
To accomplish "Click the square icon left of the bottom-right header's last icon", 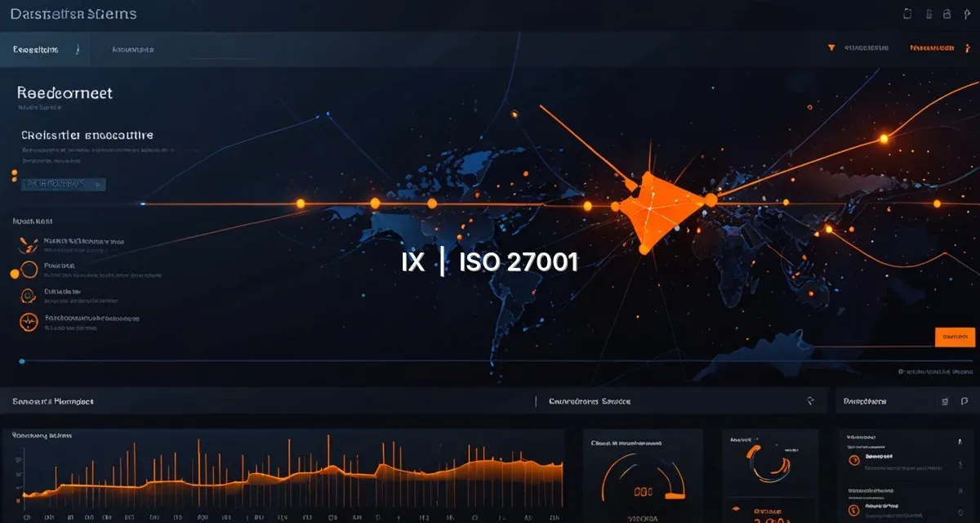I will click(945, 401).
